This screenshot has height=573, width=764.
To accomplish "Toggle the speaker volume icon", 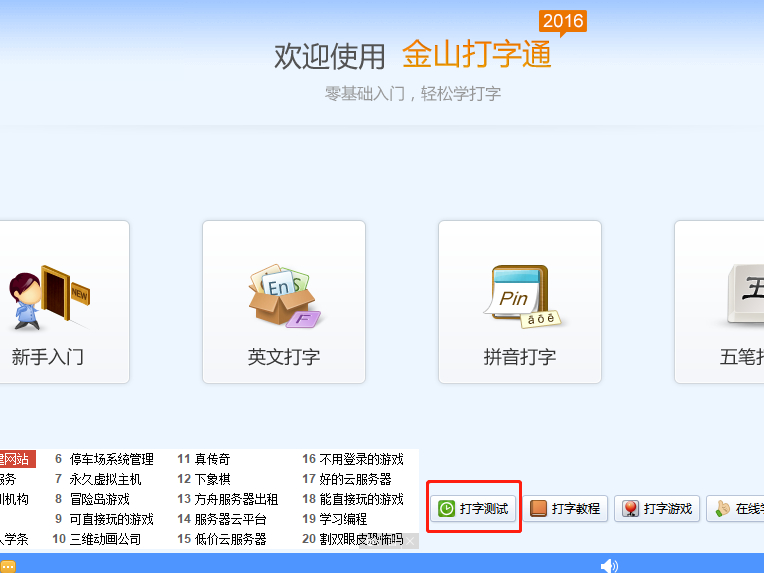I will tap(609, 566).
